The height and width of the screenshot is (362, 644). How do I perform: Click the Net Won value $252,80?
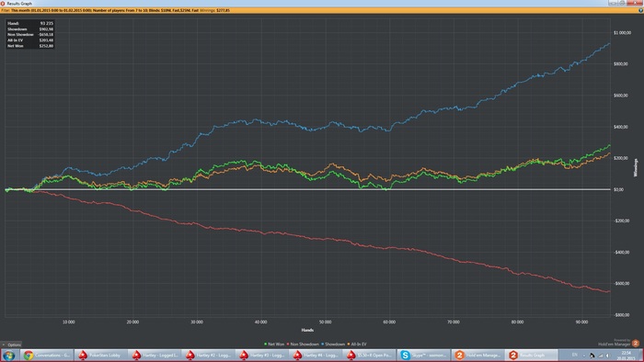46,46
